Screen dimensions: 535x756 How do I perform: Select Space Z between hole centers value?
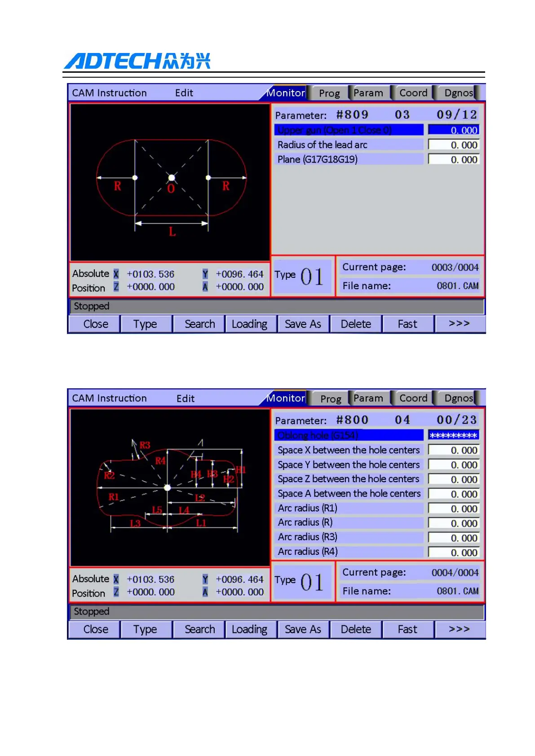tap(454, 479)
